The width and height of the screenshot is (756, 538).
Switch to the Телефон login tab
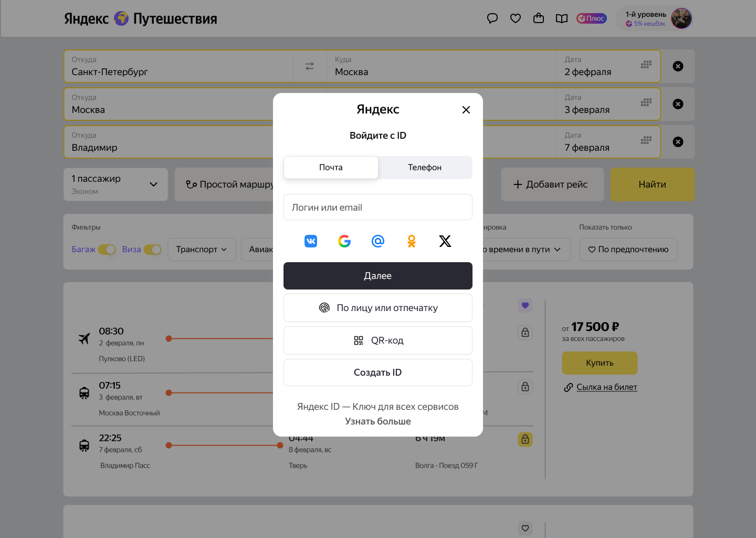point(425,168)
